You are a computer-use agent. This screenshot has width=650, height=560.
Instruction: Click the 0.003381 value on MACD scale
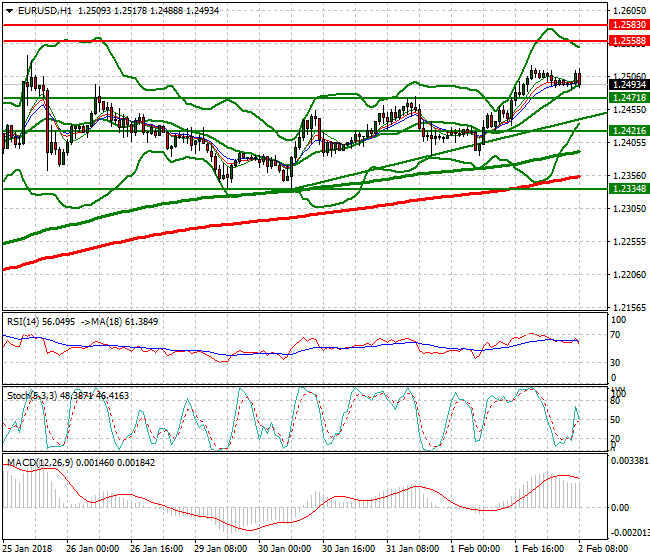(x=628, y=462)
